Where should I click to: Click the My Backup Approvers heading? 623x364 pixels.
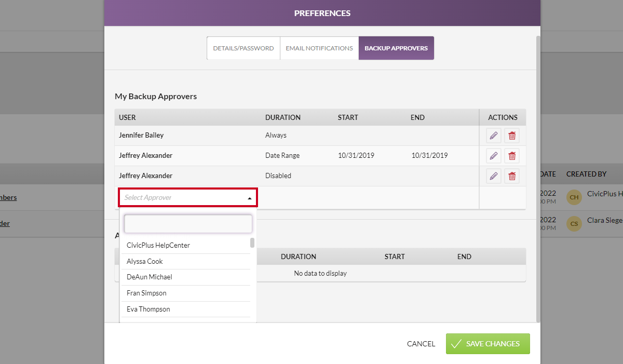tap(156, 96)
